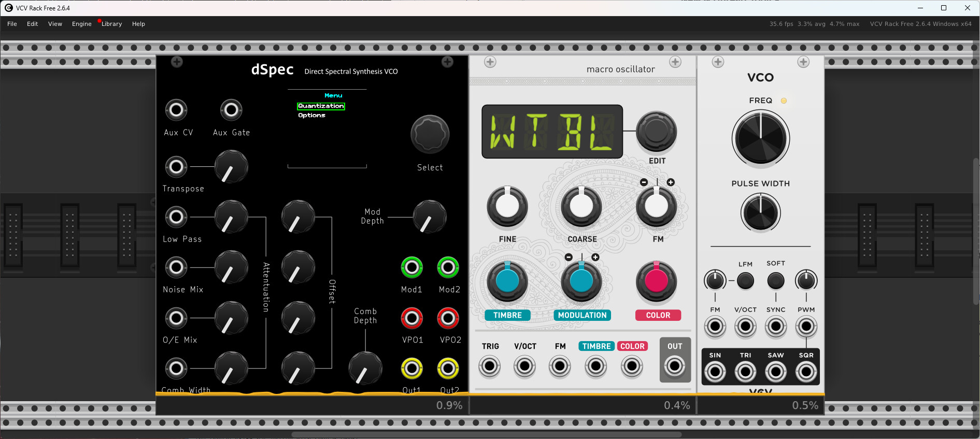Click the green Mod2 jack
980x439 pixels.
click(448, 267)
